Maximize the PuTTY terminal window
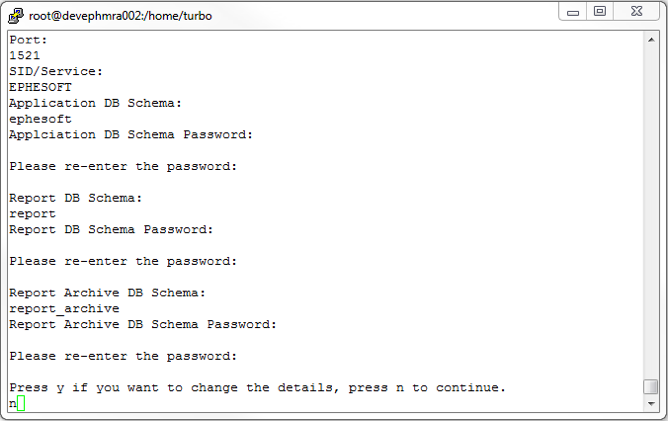 pos(600,12)
